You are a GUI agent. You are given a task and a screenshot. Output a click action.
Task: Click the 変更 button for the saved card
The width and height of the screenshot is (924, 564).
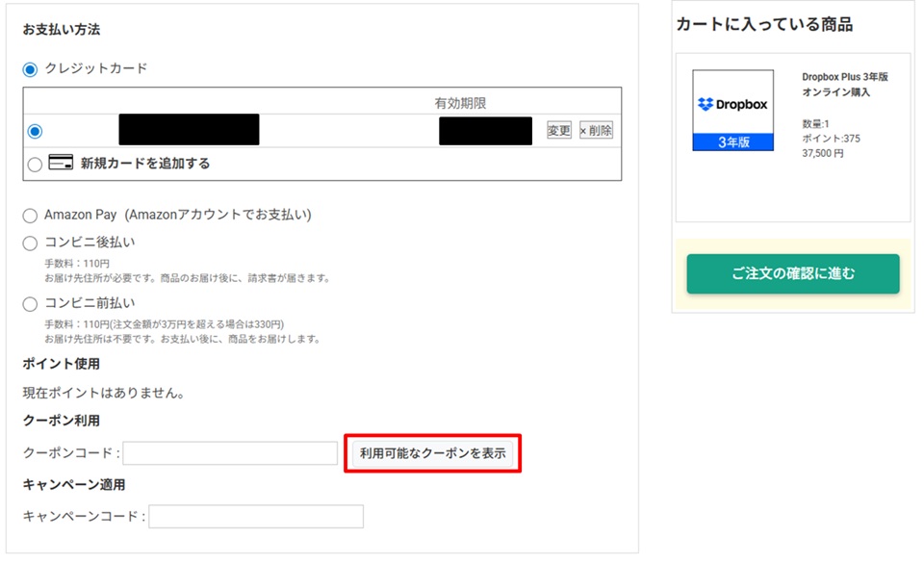click(x=559, y=131)
